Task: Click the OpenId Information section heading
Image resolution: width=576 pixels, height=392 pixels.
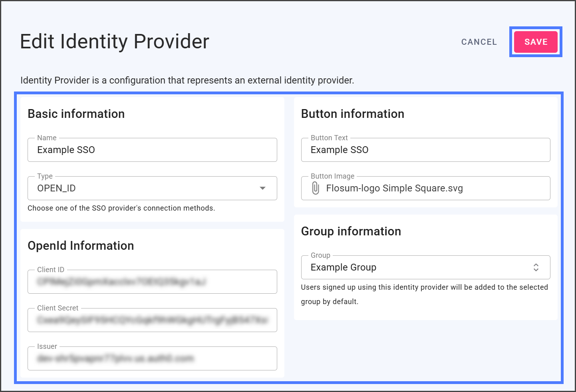Action: 81,246
